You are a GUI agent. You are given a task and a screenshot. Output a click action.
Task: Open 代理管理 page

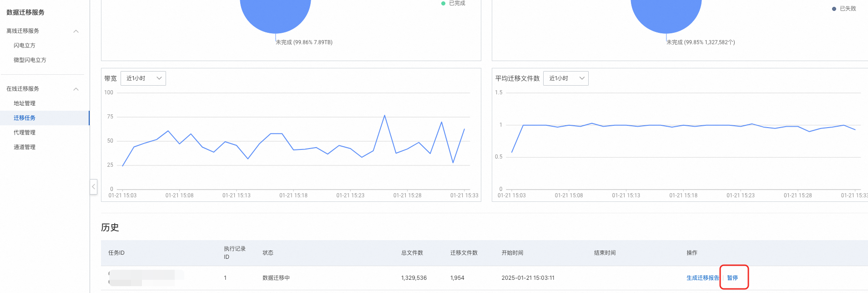tap(25, 133)
